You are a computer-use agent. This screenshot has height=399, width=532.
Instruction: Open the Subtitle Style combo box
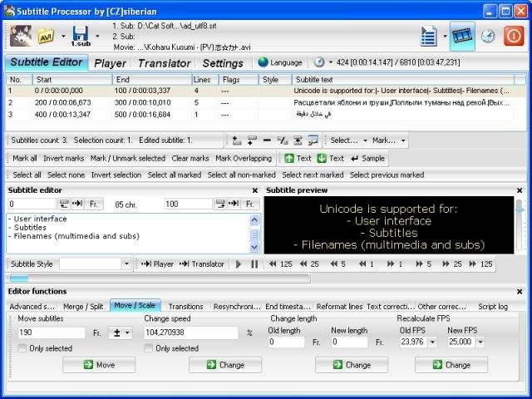96,264
